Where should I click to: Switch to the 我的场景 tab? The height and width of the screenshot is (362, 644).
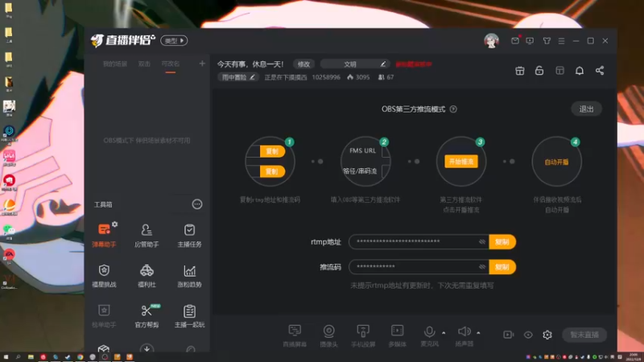click(x=115, y=64)
